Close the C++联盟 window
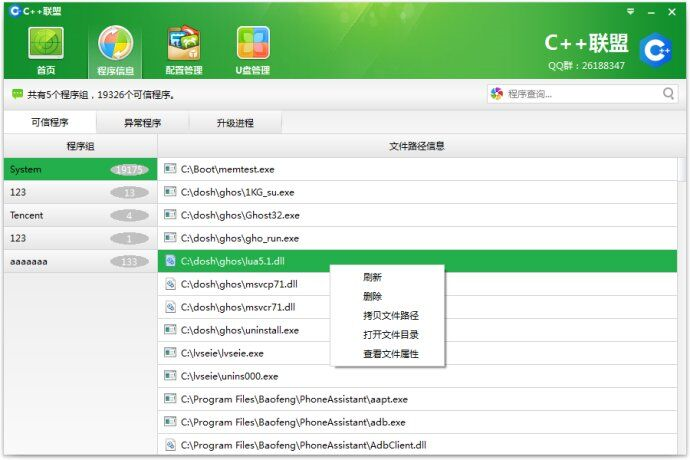The width and height of the screenshot is (690, 460). click(672, 12)
